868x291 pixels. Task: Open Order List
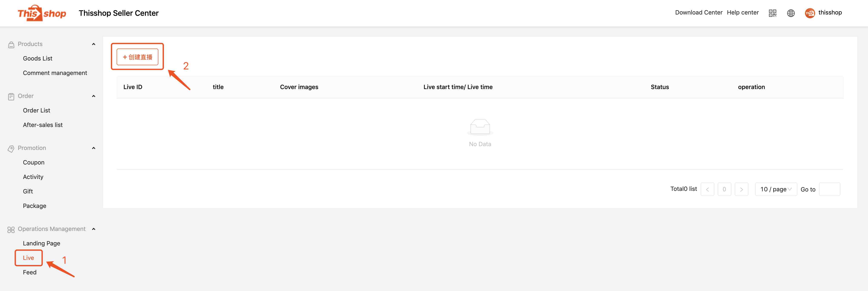click(36, 110)
